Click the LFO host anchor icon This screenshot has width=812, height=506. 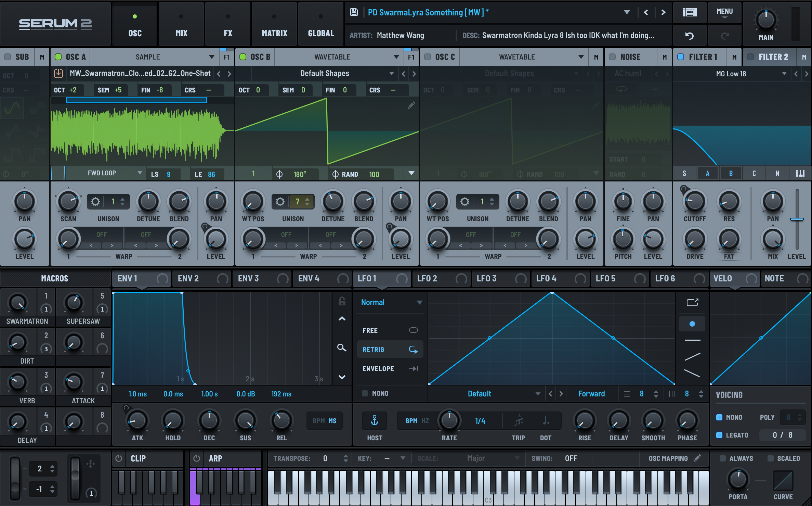pyautogui.click(x=375, y=420)
